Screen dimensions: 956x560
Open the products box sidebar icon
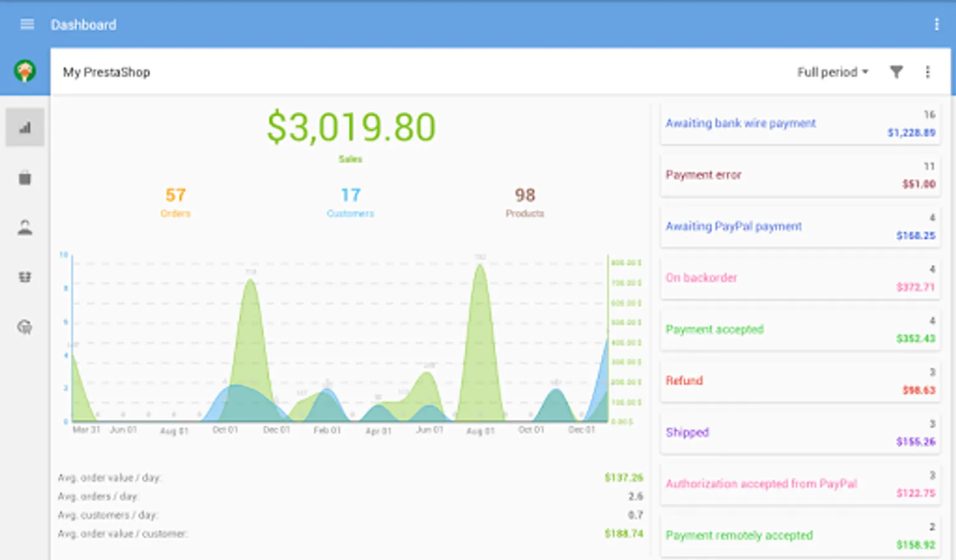[x=25, y=277]
